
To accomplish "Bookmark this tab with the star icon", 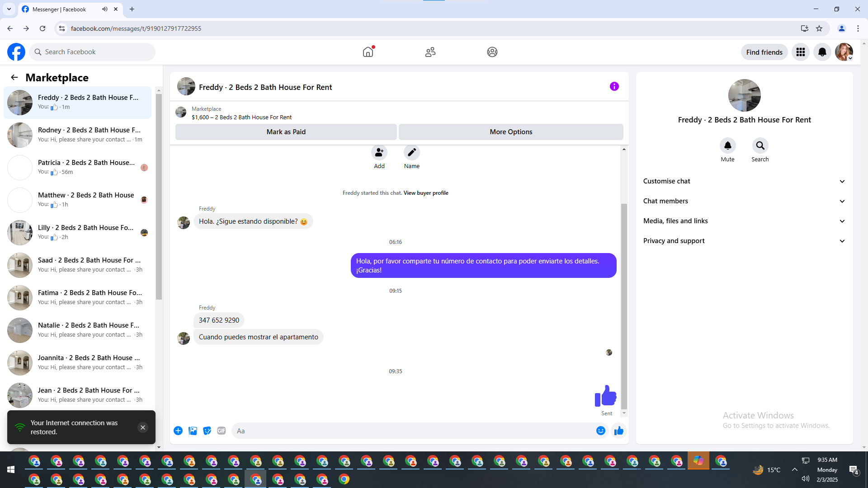I will [819, 28].
